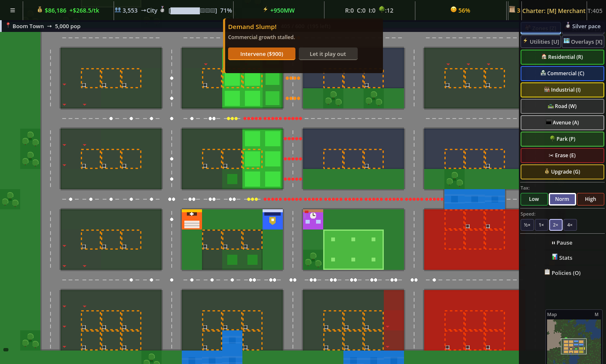Activate the Upgrade (G) tool
The width and height of the screenshot is (606, 364).
tap(562, 172)
